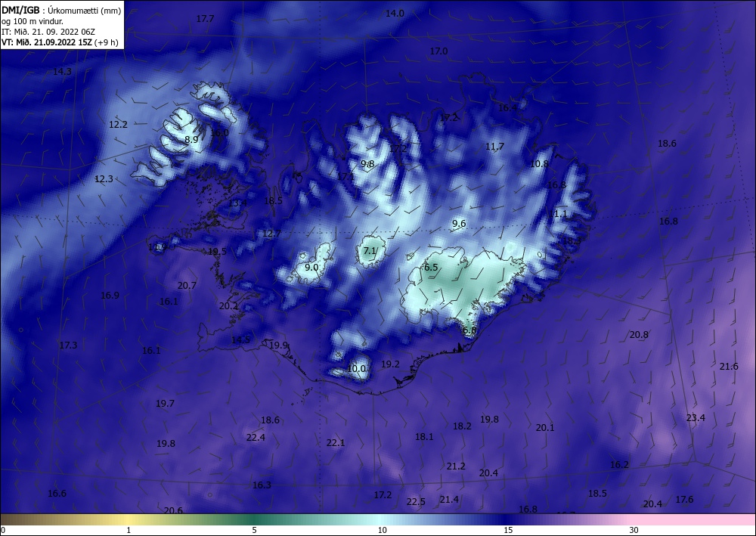Click the map value 19.9
Viewport: 756px width, 536px height.
[x=278, y=345]
